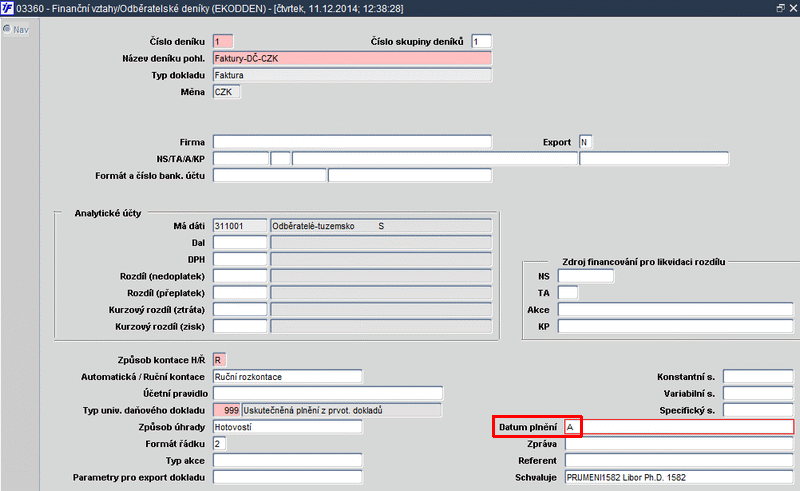Click the TA field in Zdroj financování
This screenshot has width=800, height=491.
(x=568, y=293)
